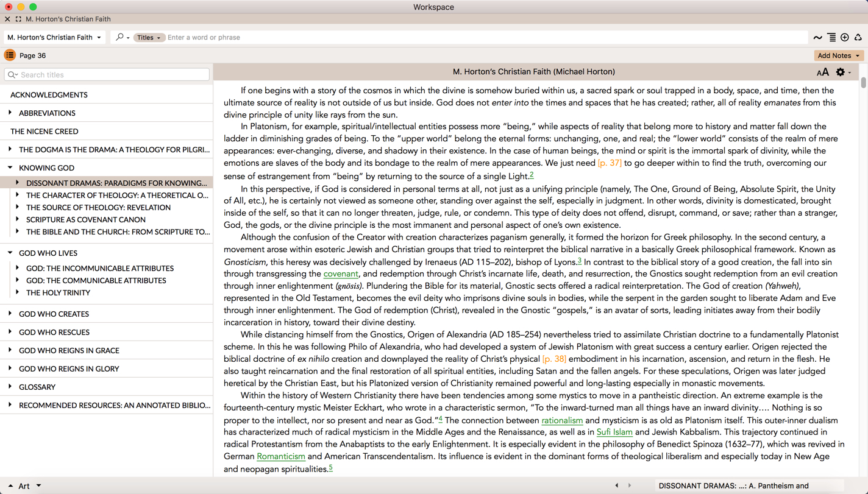
Task: Open the magnifier search options menu
Action: tap(123, 37)
